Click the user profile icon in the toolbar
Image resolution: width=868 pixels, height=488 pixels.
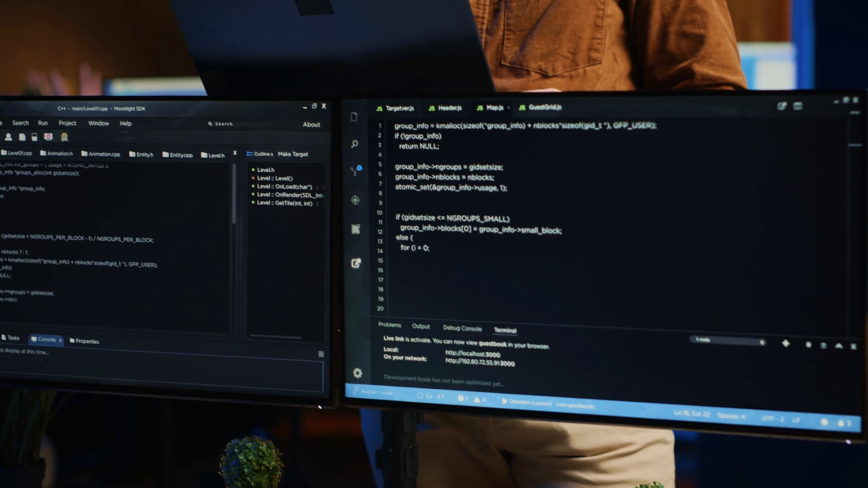tap(8, 137)
